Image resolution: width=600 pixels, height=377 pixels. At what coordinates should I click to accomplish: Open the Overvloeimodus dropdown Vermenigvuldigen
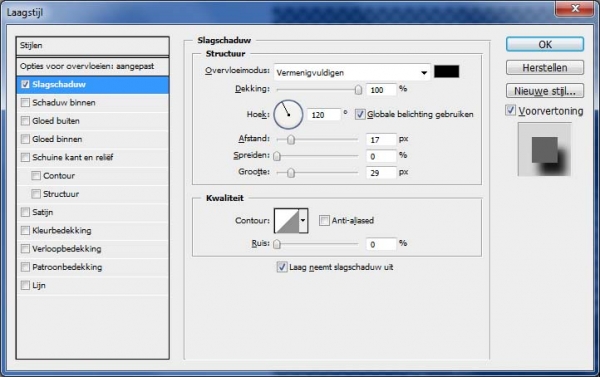pyautogui.click(x=352, y=72)
